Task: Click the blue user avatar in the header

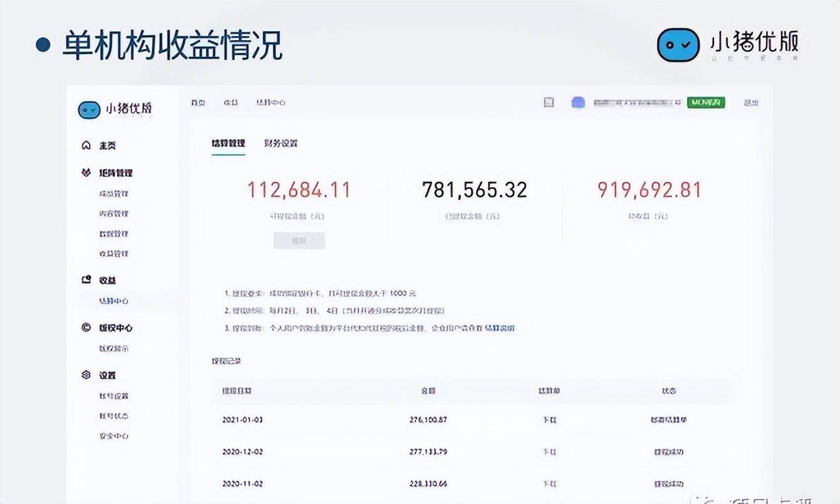Action: 578,102
